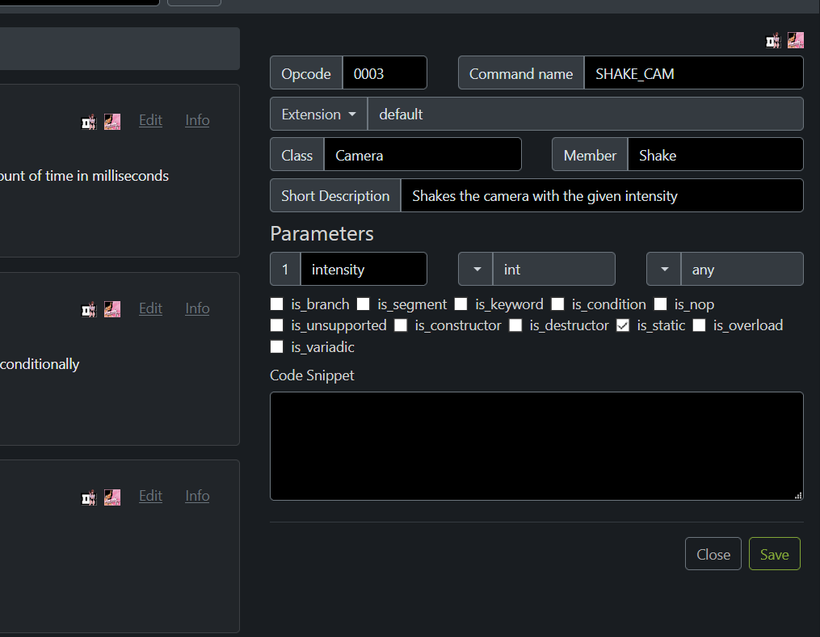Click the Edit link in the milliseconds card
The image size is (820, 637).
151,120
